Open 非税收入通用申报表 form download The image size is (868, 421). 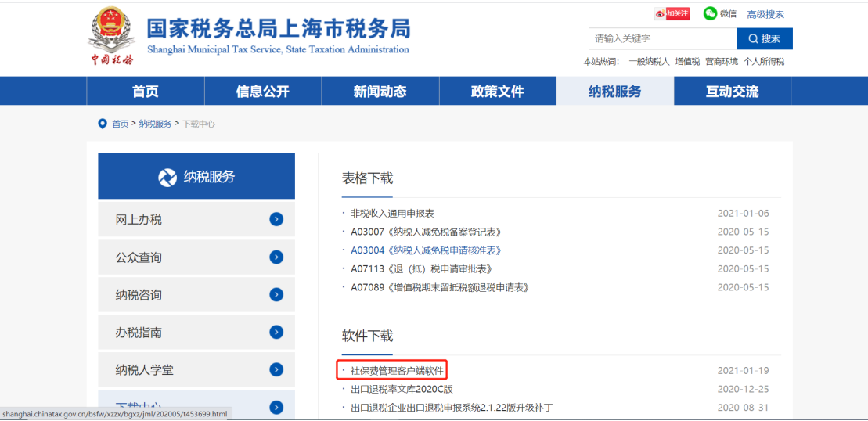click(392, 213)
